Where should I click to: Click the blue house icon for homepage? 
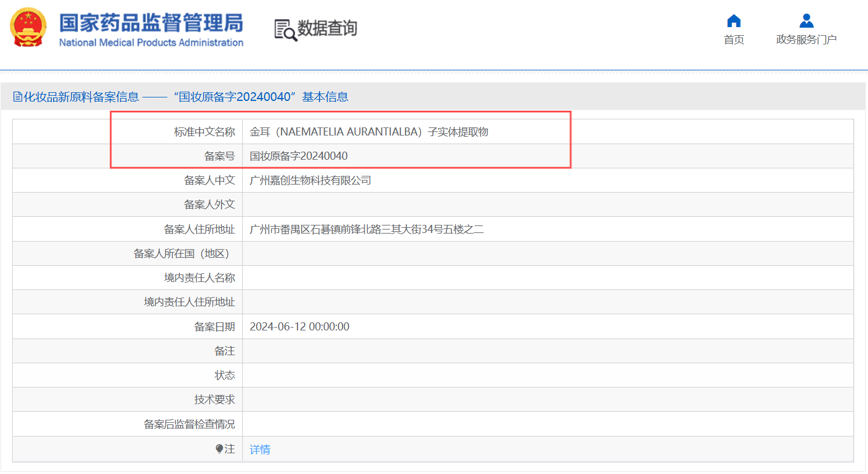[733, 20]
